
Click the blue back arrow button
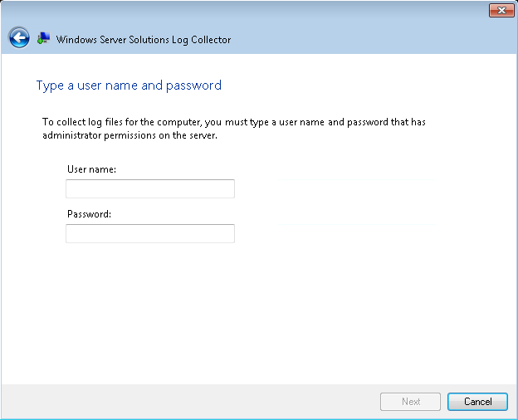[x=19, y=37]
